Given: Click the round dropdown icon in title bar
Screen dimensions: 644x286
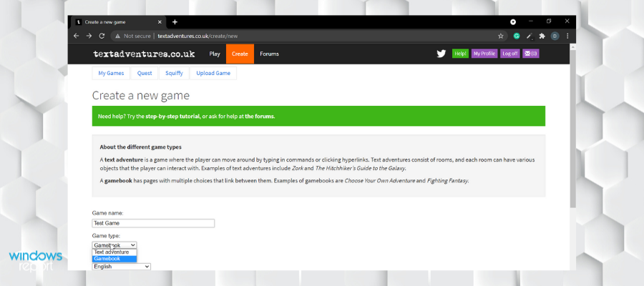Looking at the screenshot, I should point(513,22).
